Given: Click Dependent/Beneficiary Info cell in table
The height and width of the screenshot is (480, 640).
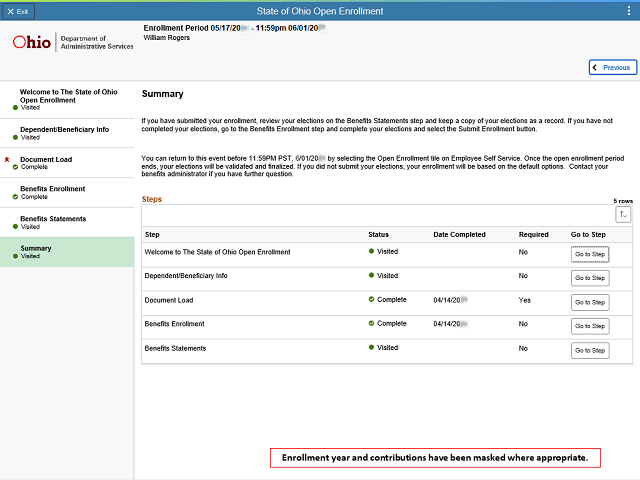Looking at the screenshot, I should (186, 276).
